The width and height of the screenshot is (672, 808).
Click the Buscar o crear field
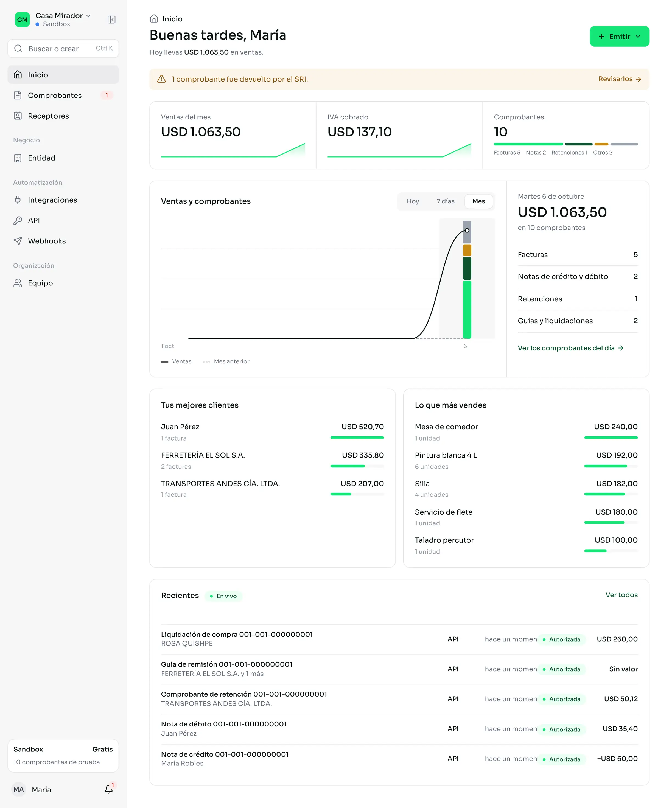(63, 49)
